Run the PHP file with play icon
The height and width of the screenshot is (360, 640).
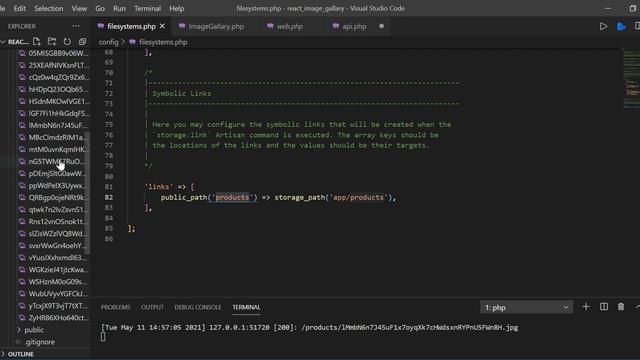[x=603, y=27]
